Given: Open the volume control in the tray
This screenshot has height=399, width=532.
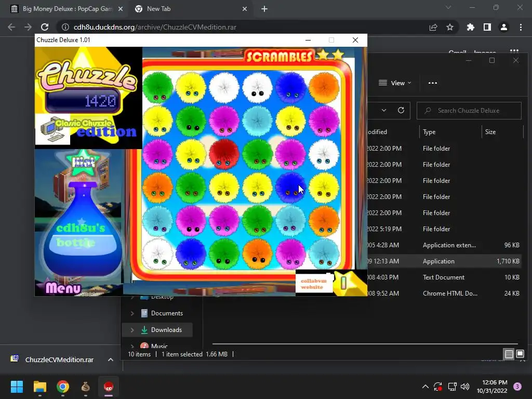Looking at the screenshot, I should 465,387.
